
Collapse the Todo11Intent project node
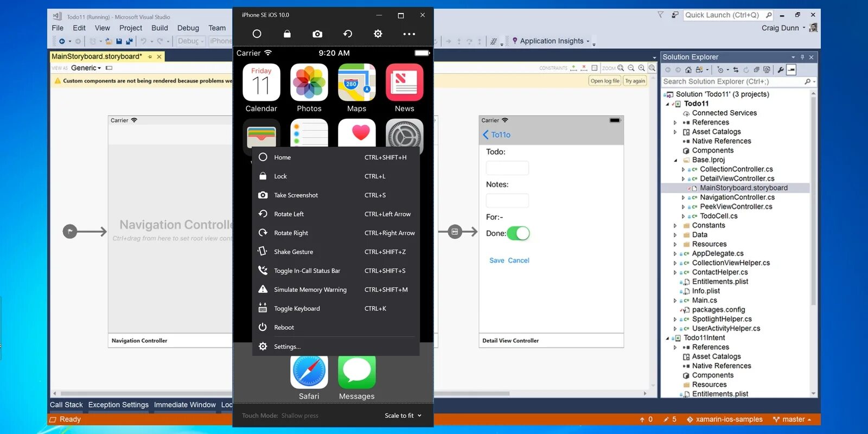(x=668, y=338)
